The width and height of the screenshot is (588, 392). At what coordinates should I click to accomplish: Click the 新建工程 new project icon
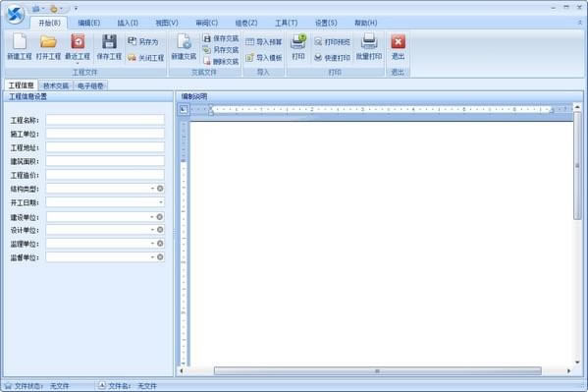[20, 41]
